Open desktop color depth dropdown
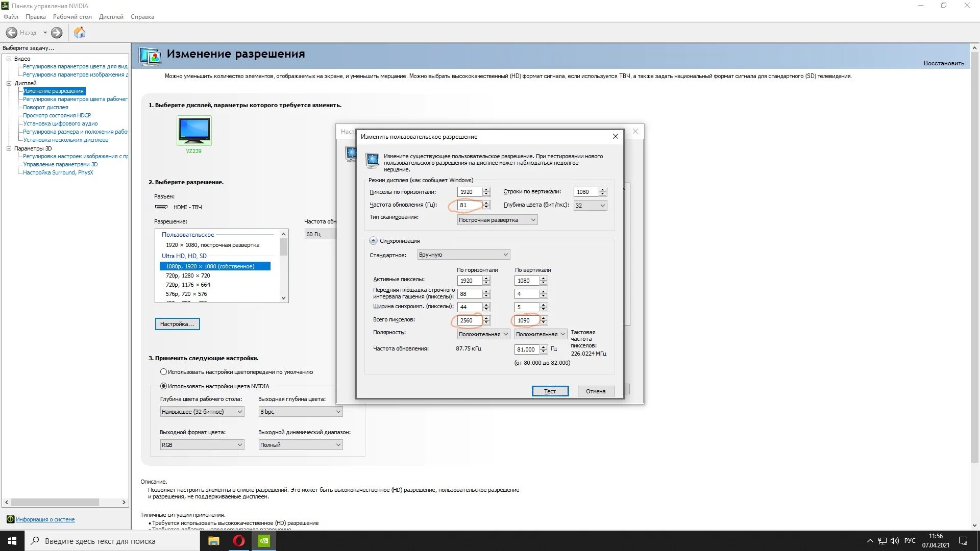Image resolution: width=980 pixels, height=551 pixels. pyautogui.click(x=202, y=412)
